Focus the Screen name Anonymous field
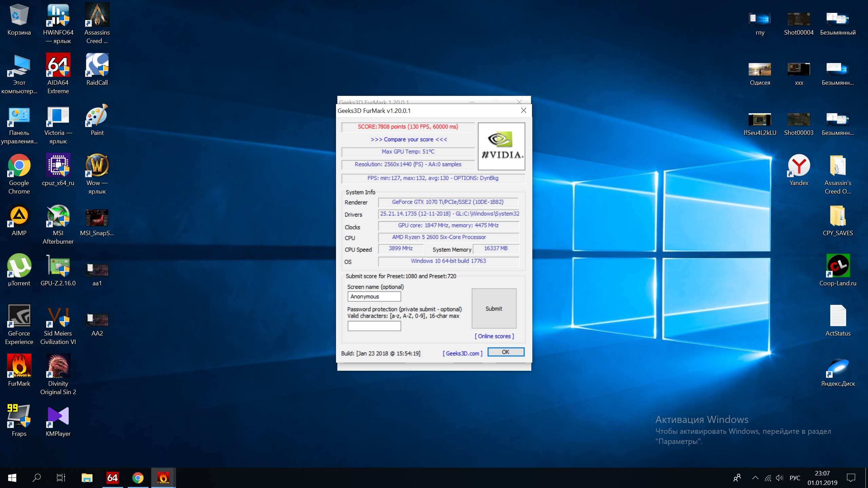 [x=374, y=297]
